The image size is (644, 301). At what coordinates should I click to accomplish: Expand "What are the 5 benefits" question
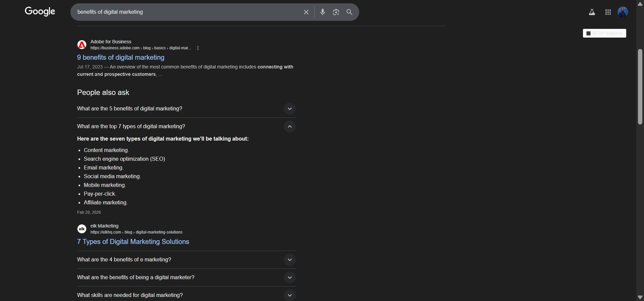(290, 109)
